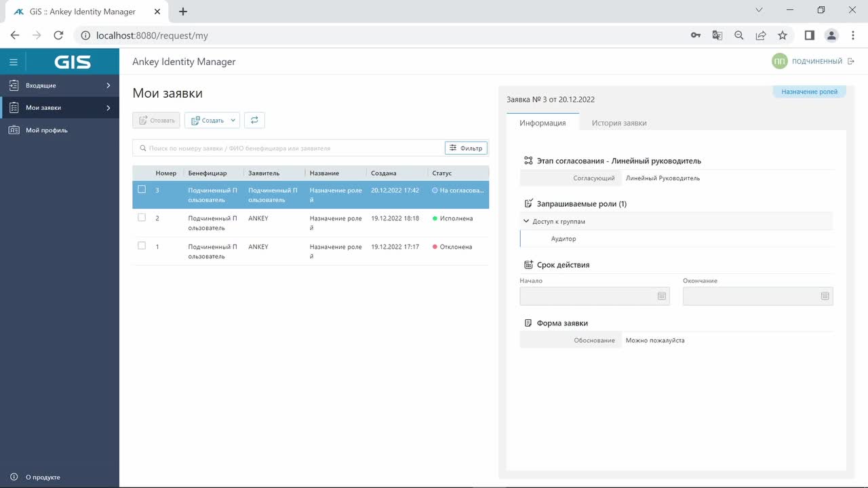Click the Окончание date field
868x488 pixels.
758,296
